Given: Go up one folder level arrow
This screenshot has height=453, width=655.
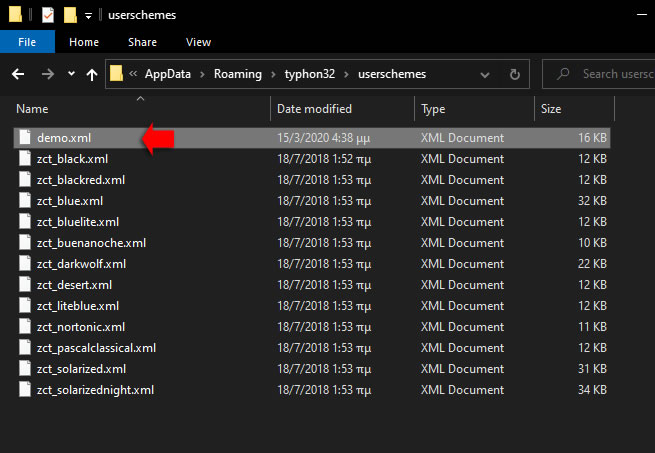Looking at the screenshot, I should (92, 75).
